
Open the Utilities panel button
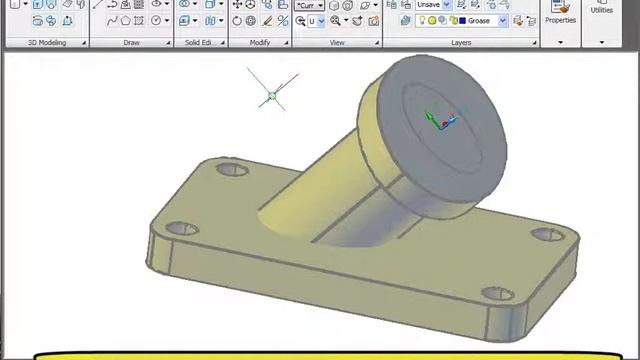point(602,7)
